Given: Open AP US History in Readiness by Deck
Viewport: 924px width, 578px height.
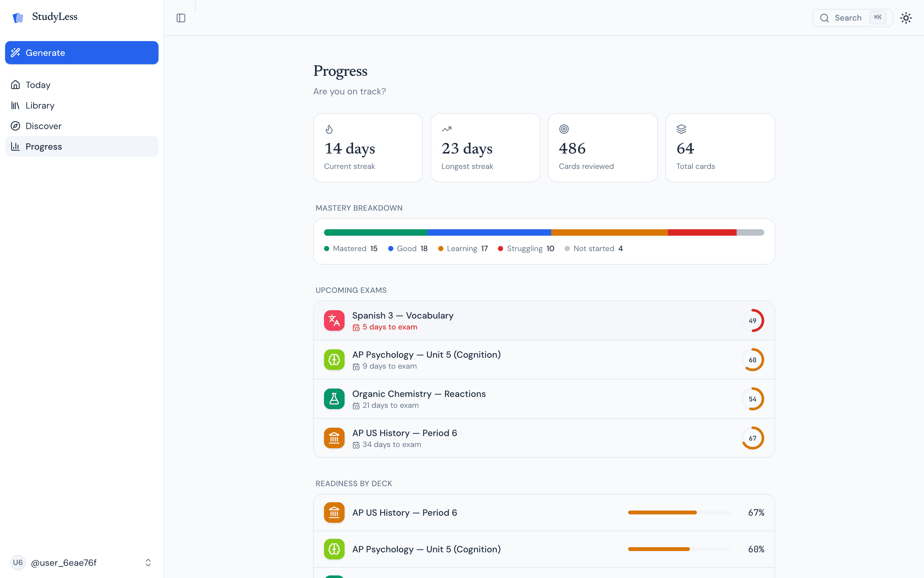Looking at the screenshot, I should point(544,512).
